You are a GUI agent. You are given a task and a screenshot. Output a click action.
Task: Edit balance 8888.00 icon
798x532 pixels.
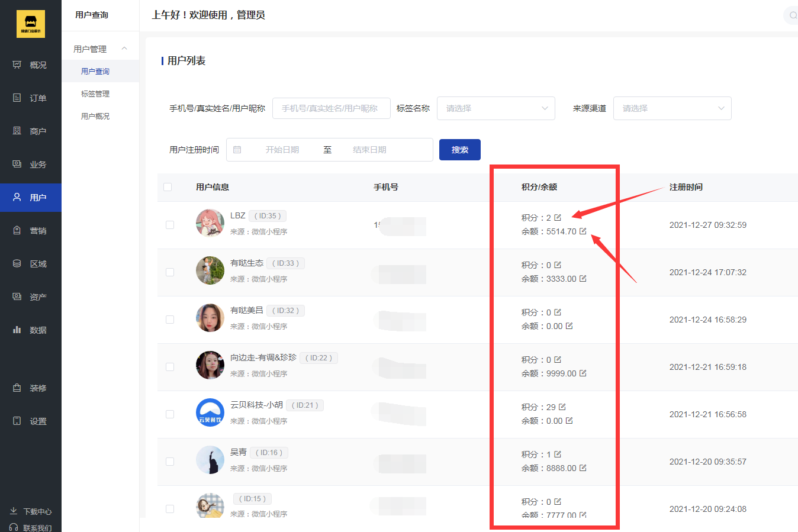coord(583,467)
